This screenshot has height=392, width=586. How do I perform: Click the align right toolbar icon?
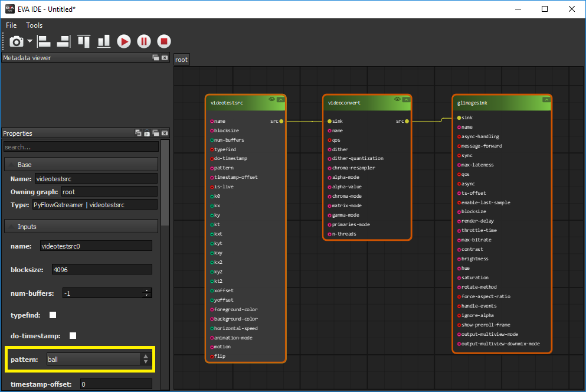point(63,41)
